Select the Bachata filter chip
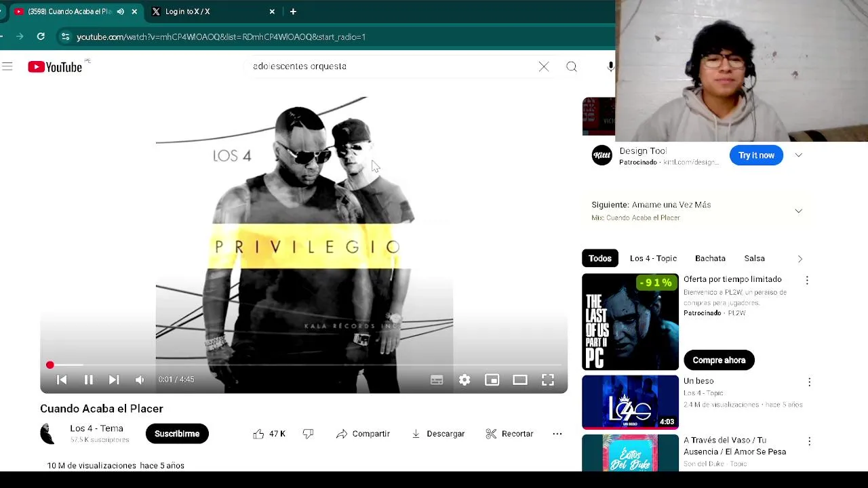The image size is (868, 488). coord(710,258)
